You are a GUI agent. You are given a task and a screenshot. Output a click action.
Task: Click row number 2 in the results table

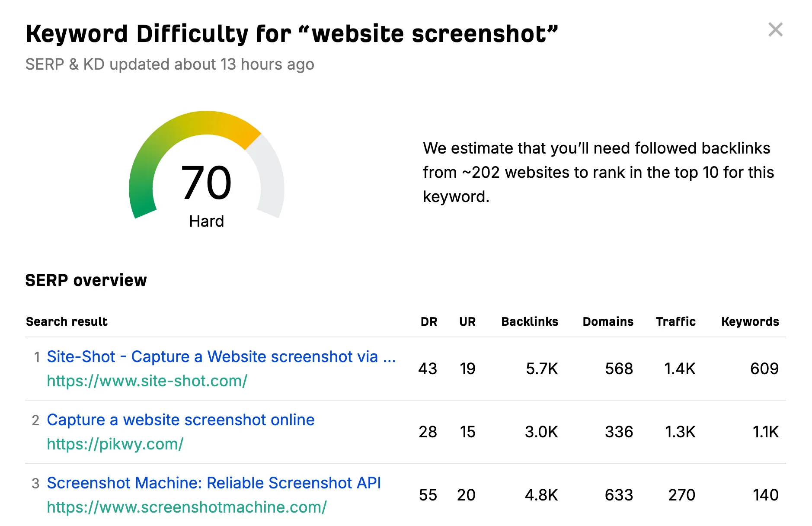click(36, 420)
